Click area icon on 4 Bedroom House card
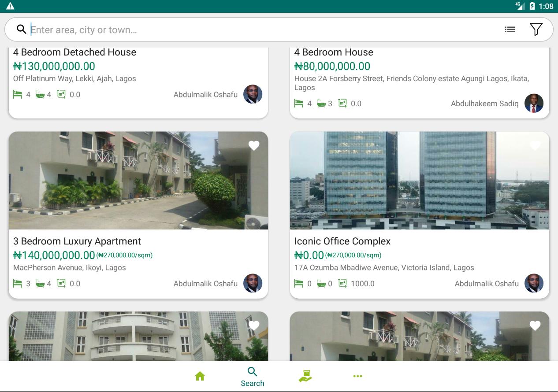The width and height of the screenshot is (558, 392). [342, 103]
